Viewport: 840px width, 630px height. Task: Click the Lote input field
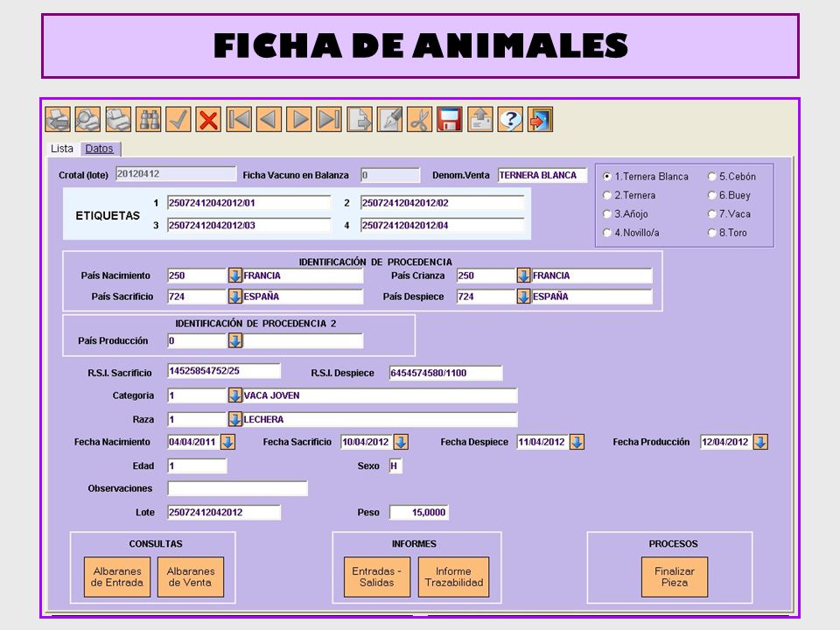click(x=224, y=513)
